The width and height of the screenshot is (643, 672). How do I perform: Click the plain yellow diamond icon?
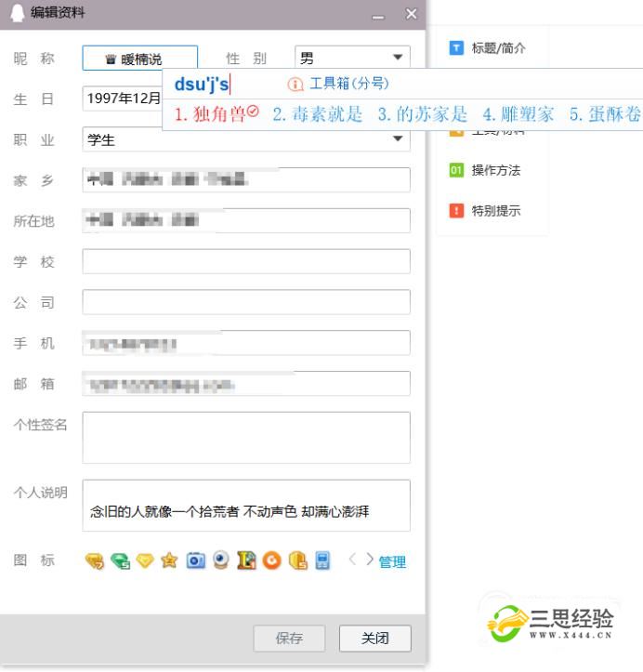145,560
